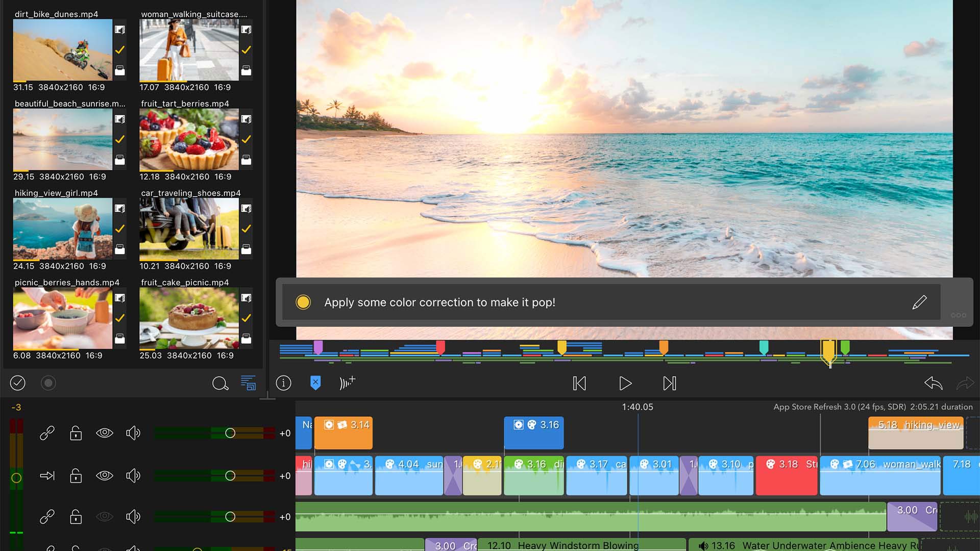Image resolution: width=980 pixels, height=551 pixels.
Task: Click the insert-mode arrow on main track
Action: tap(47, 476)
